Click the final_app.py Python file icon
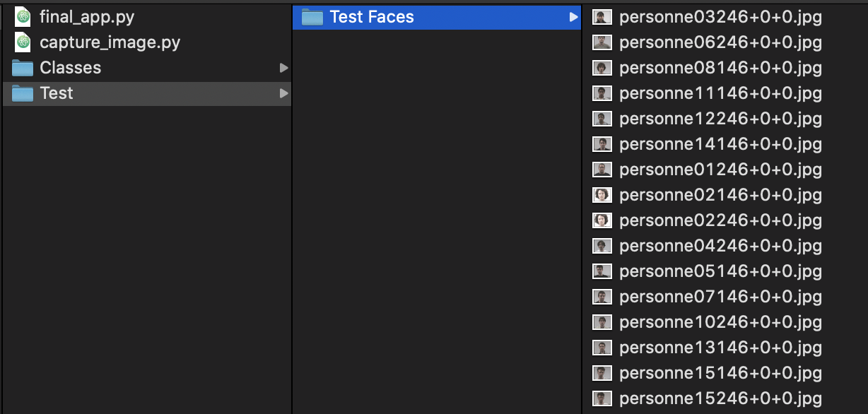Screen dimensions: 868x414 pyautogui.click(x=23, y=17)
